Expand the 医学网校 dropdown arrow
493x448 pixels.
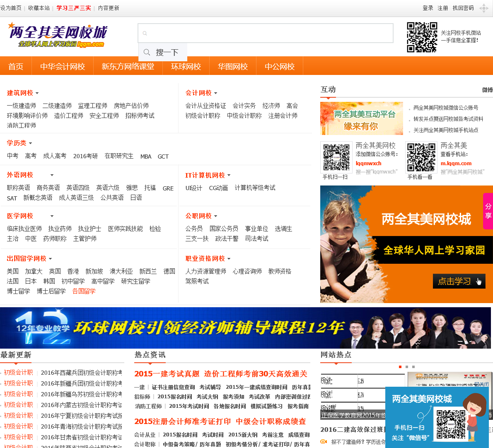[x=52, y=216]
